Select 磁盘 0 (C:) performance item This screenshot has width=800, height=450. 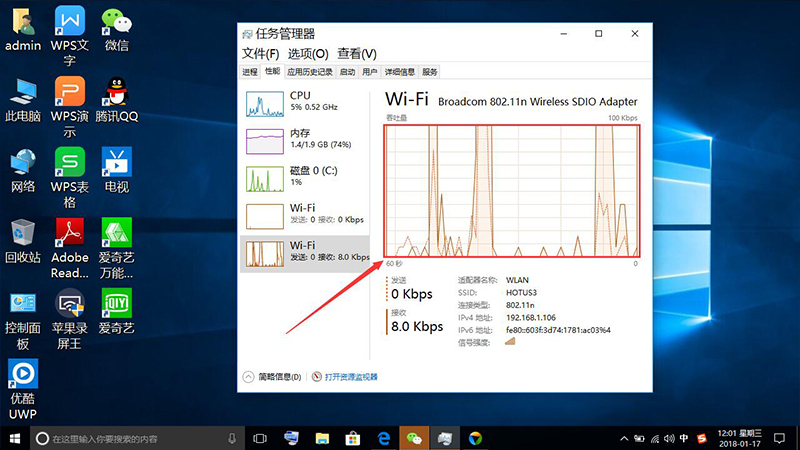(305, 179)
